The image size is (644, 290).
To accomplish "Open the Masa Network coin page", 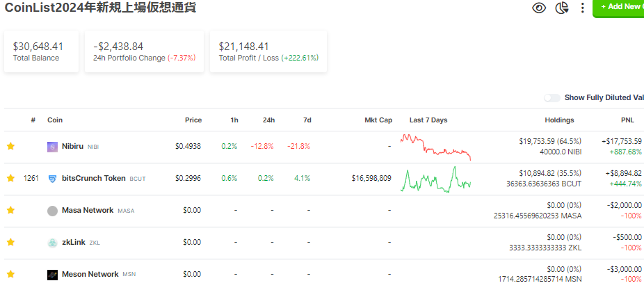I will pyautogui.click(x=88, y=210).
